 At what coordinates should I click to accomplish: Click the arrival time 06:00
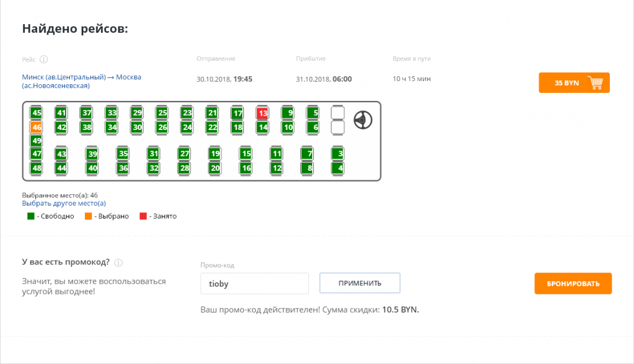click(342, 79)
